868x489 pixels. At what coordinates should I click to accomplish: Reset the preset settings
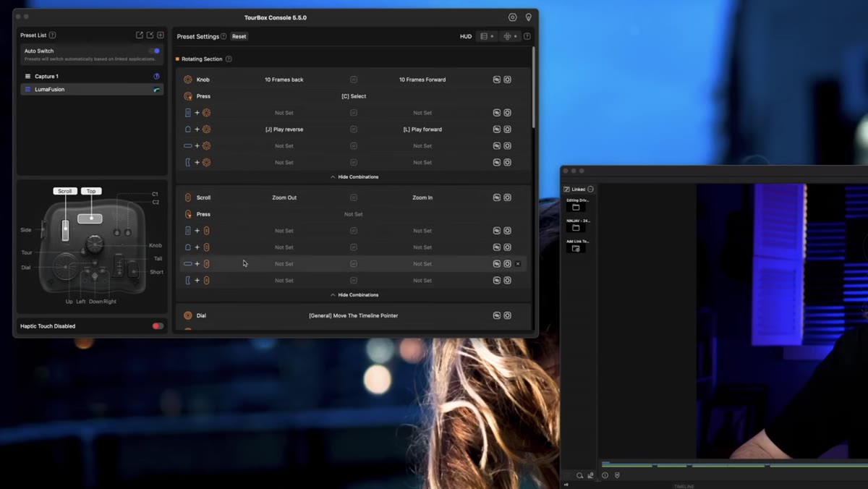pyautogui.click(x=239, y=36)
